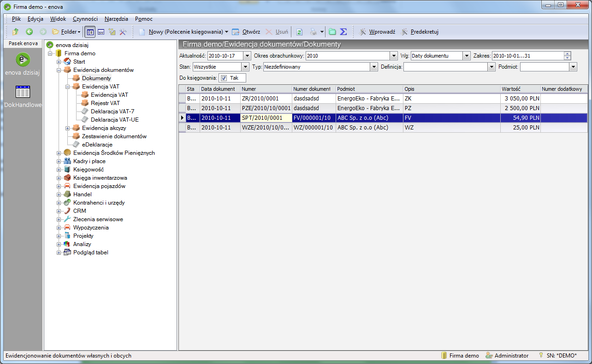592x364 pixels.
Task: Open the Okres obrachunkowy dropdown
Action: click(x=393, y=56)
